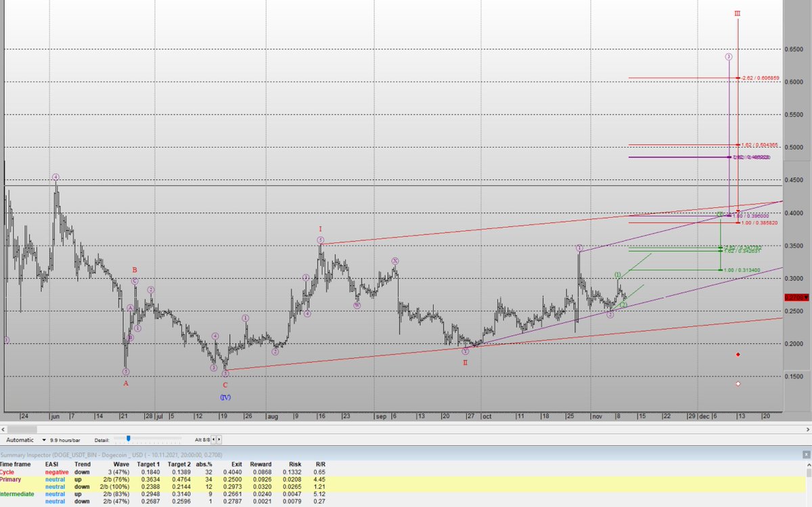The image size is (812, 507).
Task: Click the 'R/R' column header
Action: pos(321,464)
